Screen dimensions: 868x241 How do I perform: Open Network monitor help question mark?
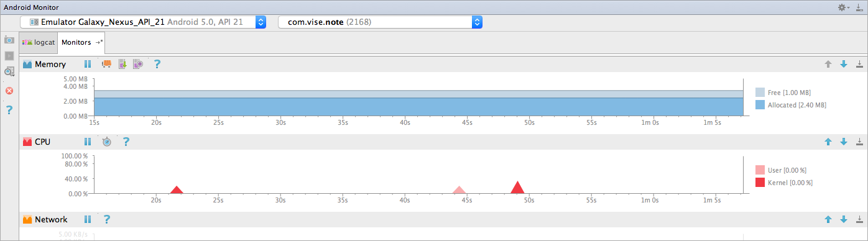tap(107, 219)
